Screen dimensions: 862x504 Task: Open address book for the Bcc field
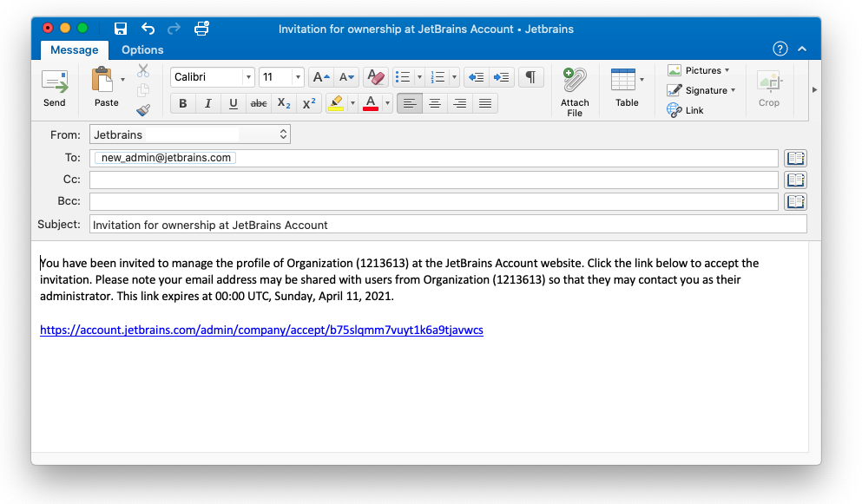point(795,202)
